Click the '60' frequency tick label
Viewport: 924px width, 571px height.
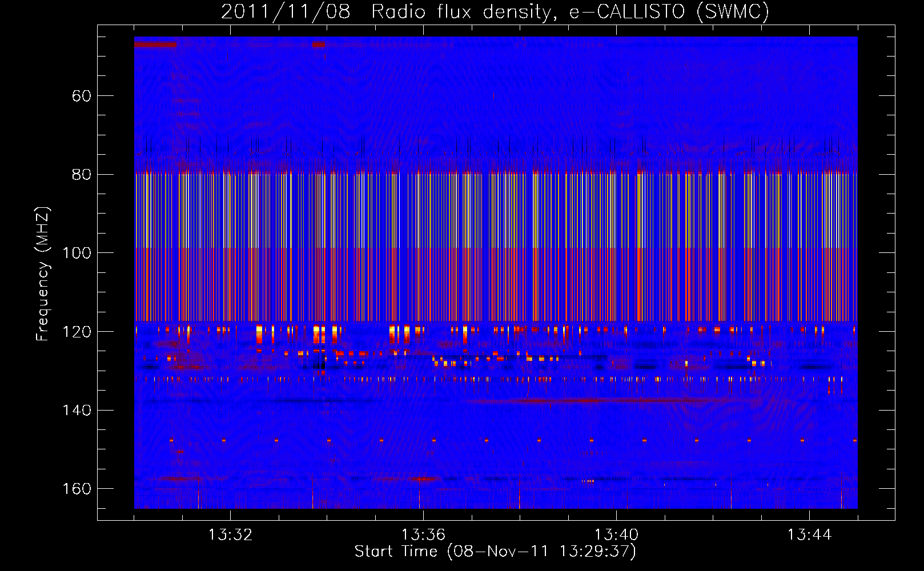[82, 96]
